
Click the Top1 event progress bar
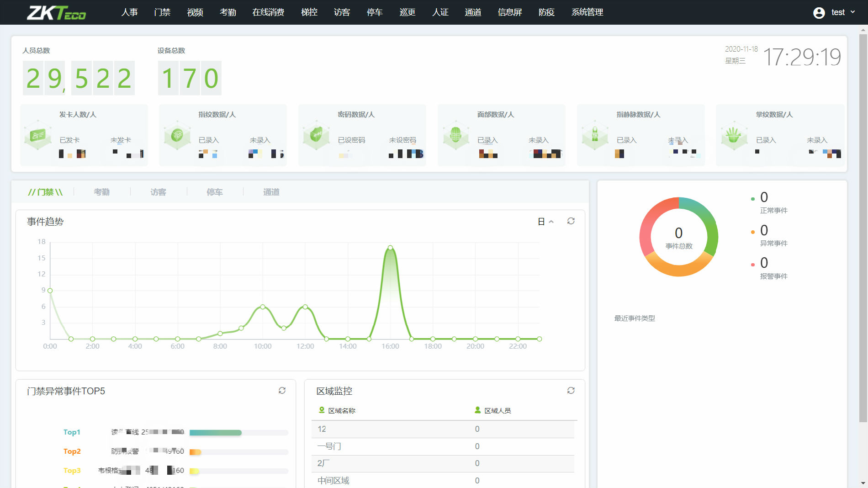coord(216,433)
